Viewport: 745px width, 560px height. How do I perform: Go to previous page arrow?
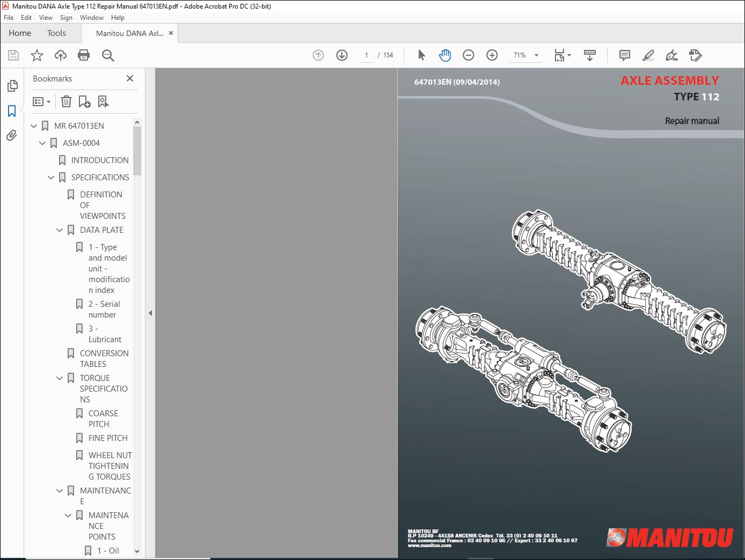[318, 55]
